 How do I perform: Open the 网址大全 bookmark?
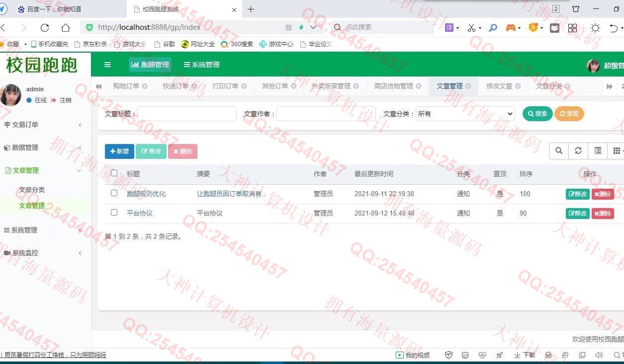point(198,44)
